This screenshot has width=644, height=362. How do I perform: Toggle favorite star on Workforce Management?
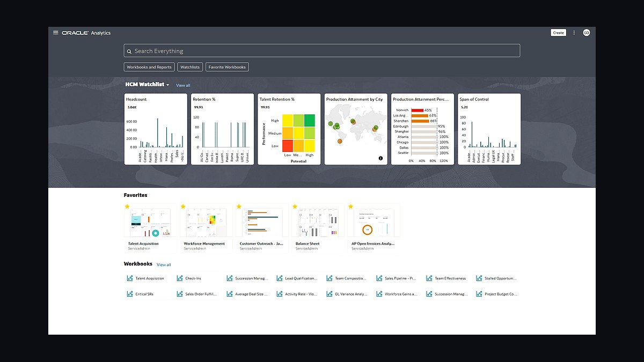(x=183, y=206)
